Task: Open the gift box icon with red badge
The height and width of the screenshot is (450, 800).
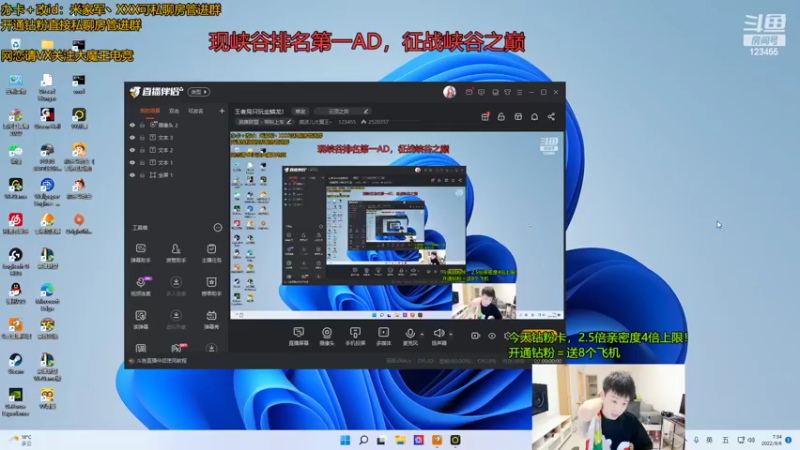Action: tap(485, 117)
